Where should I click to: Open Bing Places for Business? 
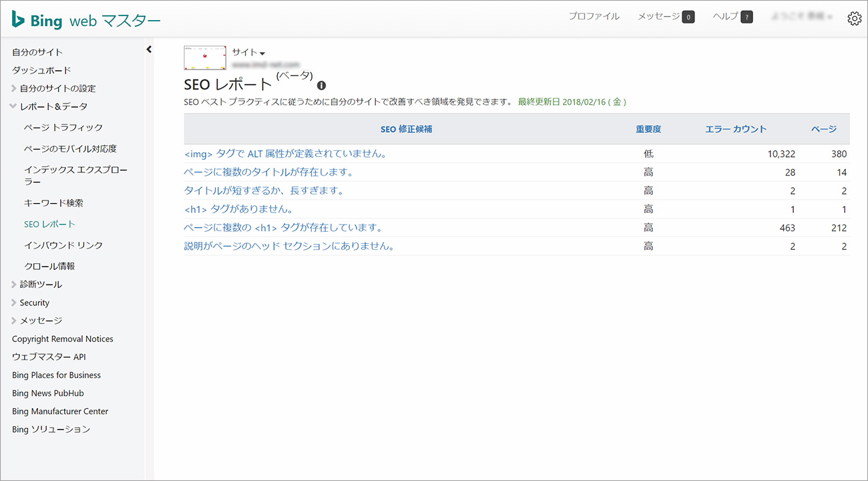[x=56, y=375]
